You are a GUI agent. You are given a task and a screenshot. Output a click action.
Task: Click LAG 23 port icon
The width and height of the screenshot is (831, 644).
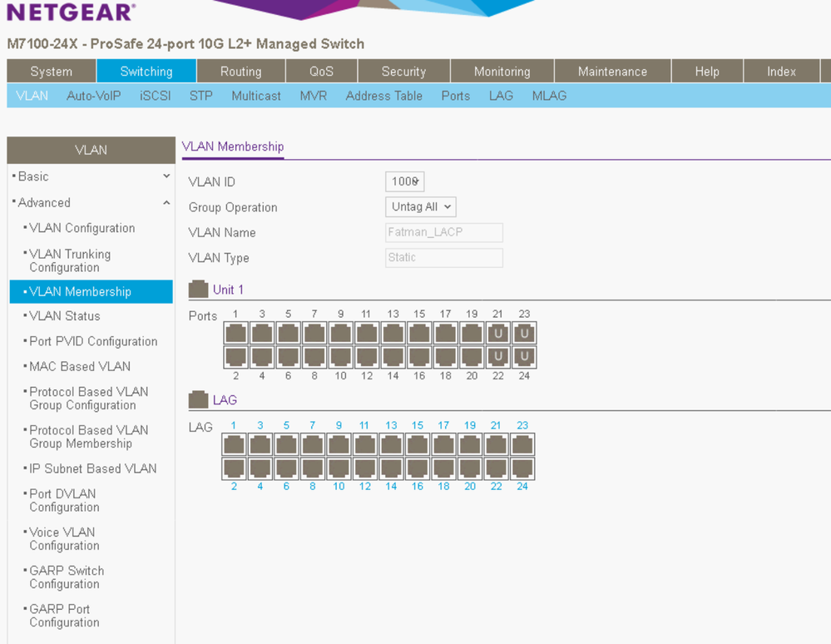[522, 444]
